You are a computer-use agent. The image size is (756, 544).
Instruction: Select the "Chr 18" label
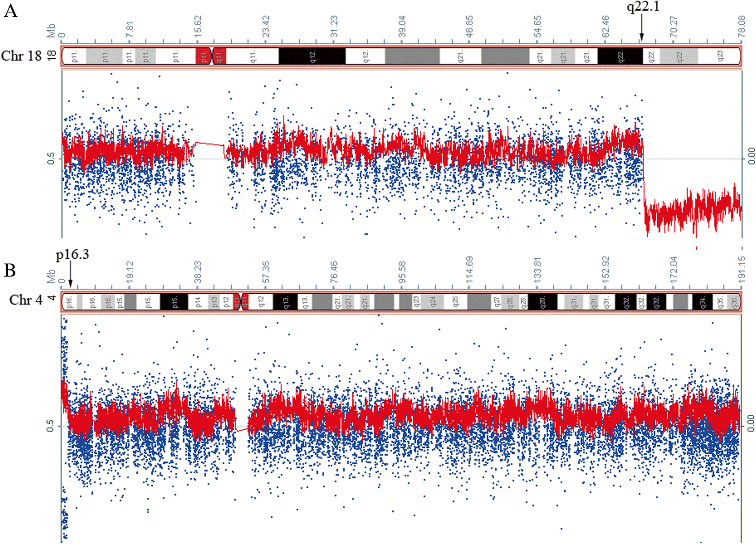click(21, 56)
